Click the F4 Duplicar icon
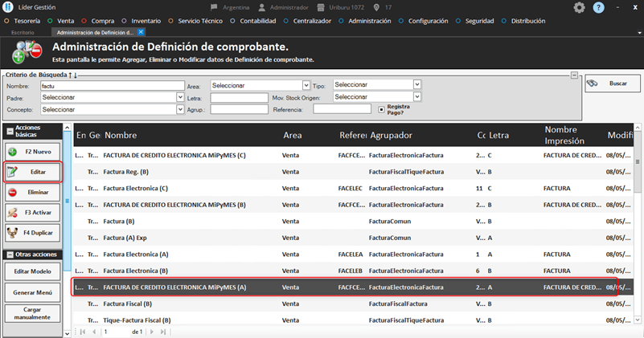The height and width of the screenshot is (338, 644). pos(13,233)
